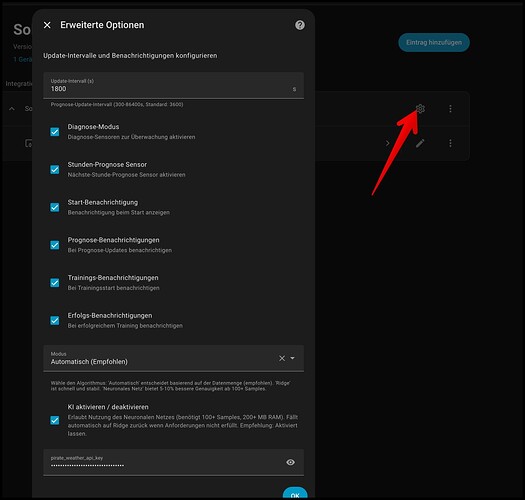Click the device entry icon

pos(29,143)
